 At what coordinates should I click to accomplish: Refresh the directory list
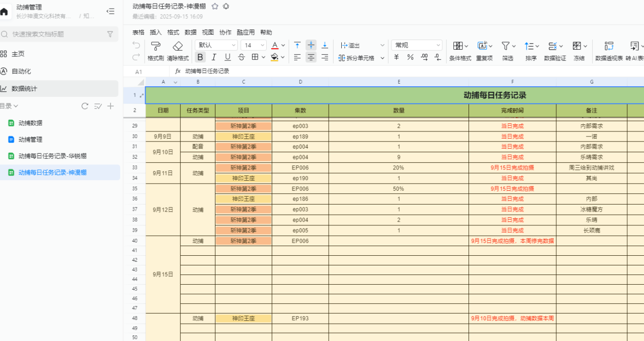pyautogui.click(x=85, y=106)
